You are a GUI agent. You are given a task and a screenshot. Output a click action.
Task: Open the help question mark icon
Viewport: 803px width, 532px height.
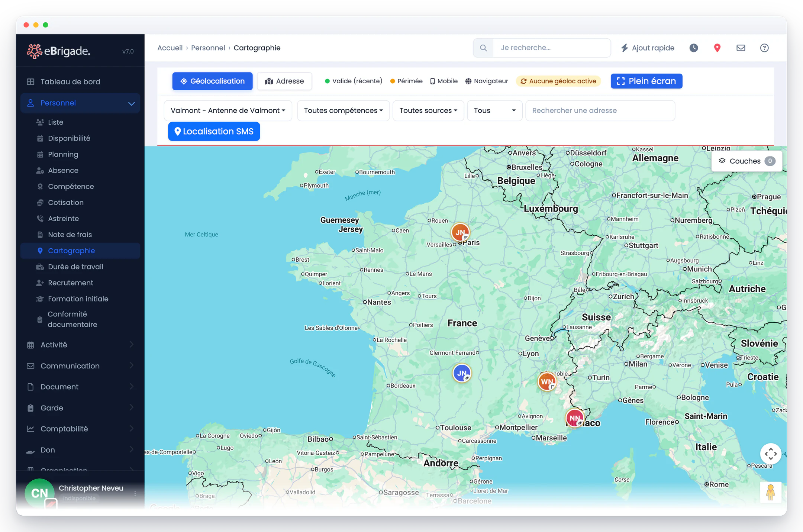click(x=764, y=48)
